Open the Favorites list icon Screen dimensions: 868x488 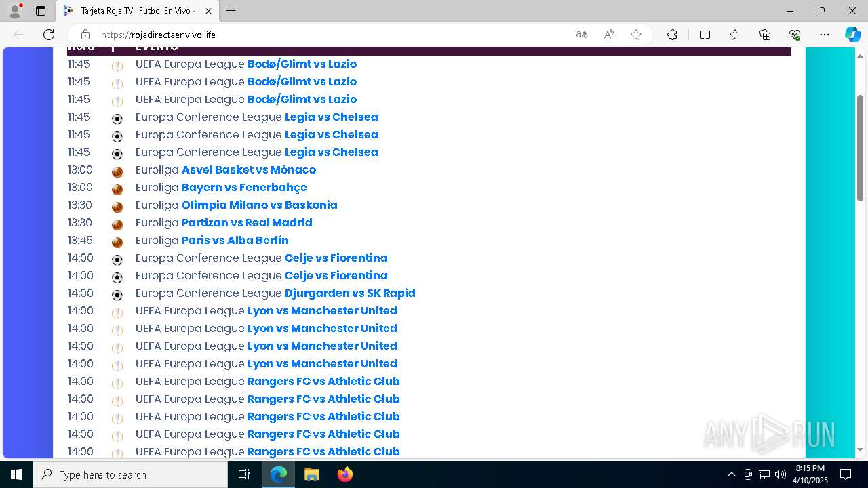[x=735, y=35]
